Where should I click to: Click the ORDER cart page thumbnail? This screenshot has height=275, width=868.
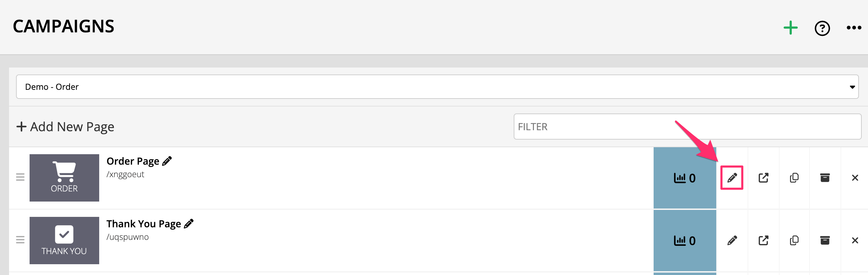[x=64, y=178]
